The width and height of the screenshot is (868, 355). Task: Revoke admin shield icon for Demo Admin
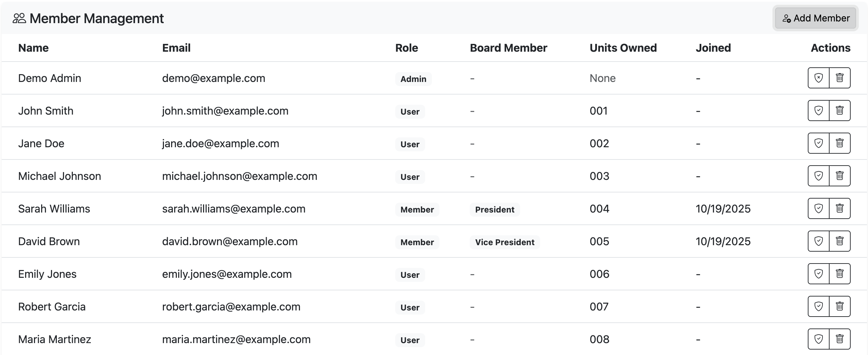tap(818, 78)
